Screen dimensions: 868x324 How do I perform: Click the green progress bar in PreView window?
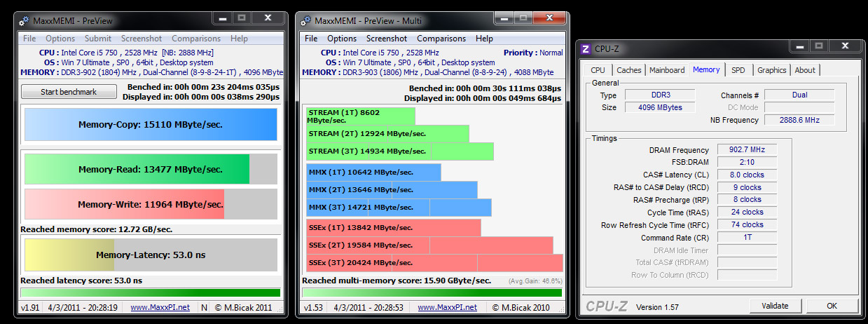tap(151, 292)
